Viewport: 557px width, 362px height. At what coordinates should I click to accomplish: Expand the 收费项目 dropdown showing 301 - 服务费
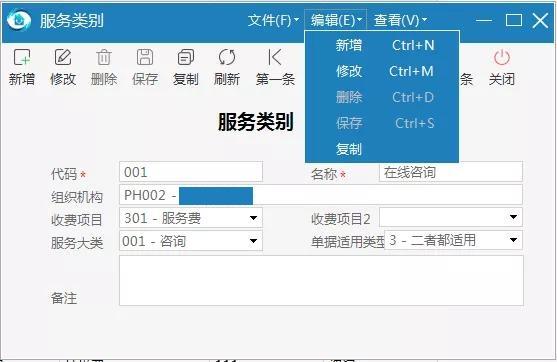tap(253, 218)
